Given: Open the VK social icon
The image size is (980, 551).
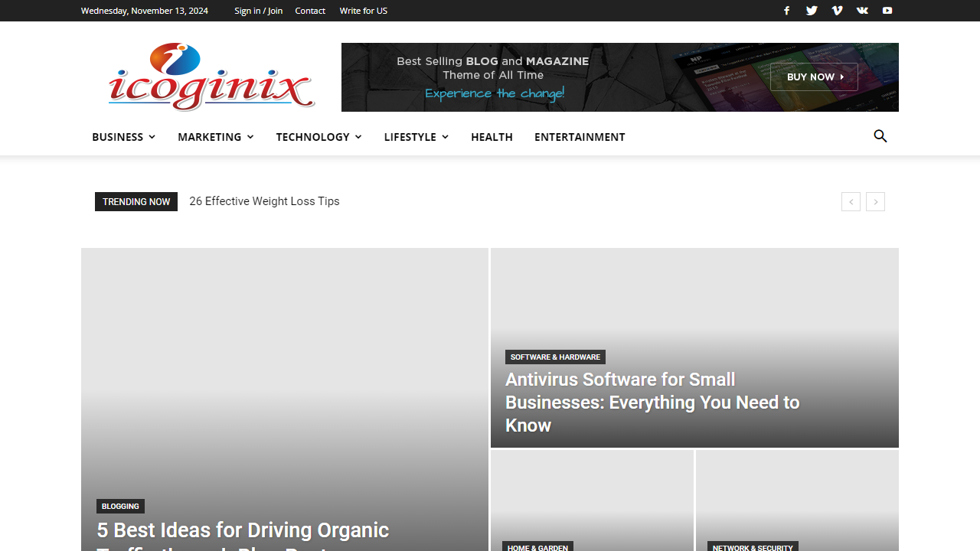Looking at the screenshot, I should tap(862, 10).
